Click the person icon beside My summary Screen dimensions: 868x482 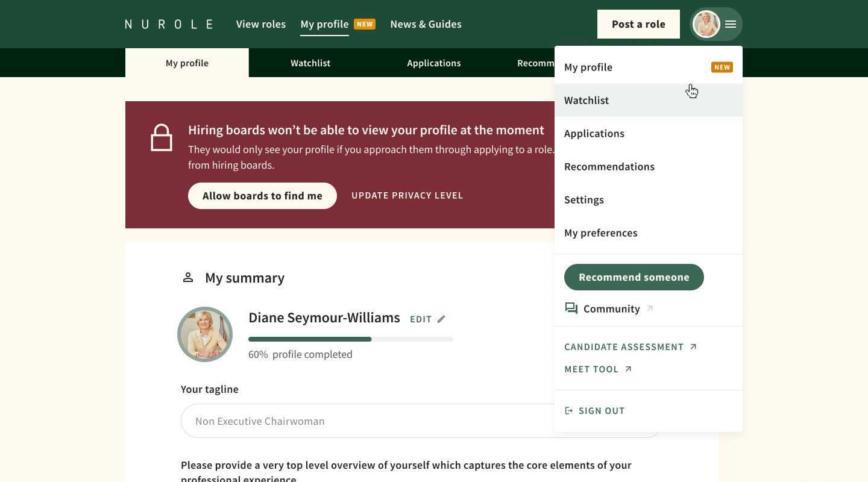188,277
